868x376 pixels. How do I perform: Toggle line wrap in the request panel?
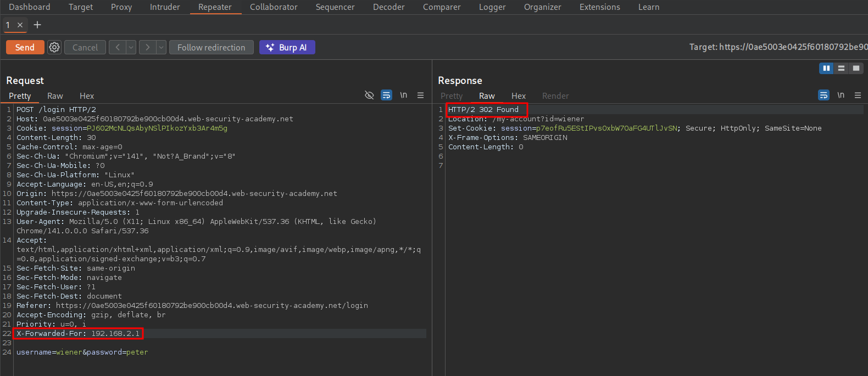(387, 96)
